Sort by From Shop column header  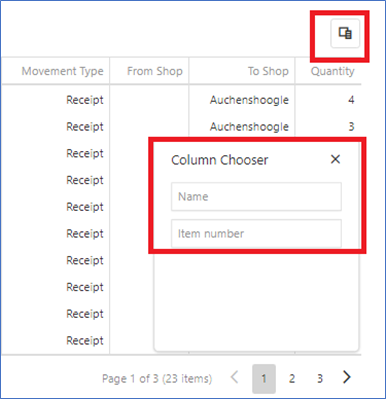click(x=155, y=71)
